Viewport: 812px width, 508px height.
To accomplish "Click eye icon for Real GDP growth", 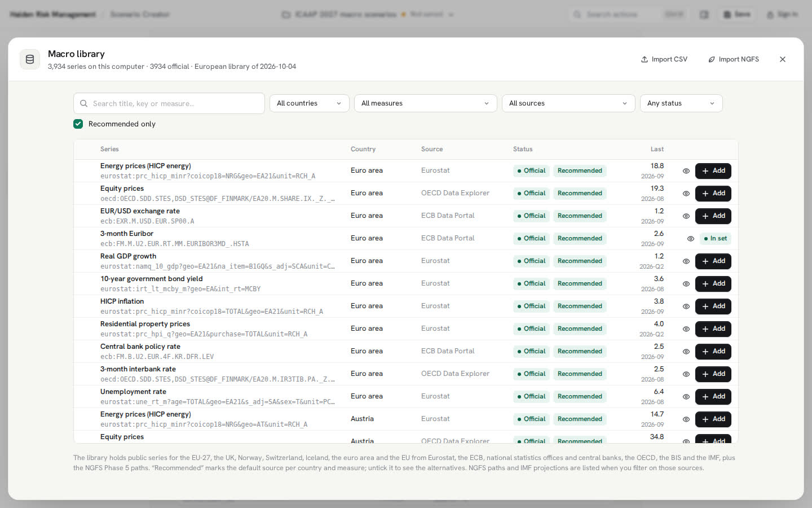I will pyautogui.click(x=686, y=261).
